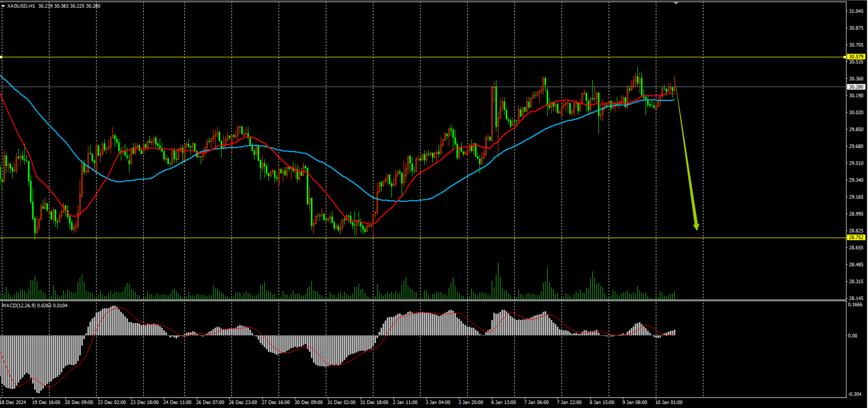This screenshot has height=408, width=868.
Task: Click the 20 Dec 09:00 time axis label
Action: click(79, 403)
